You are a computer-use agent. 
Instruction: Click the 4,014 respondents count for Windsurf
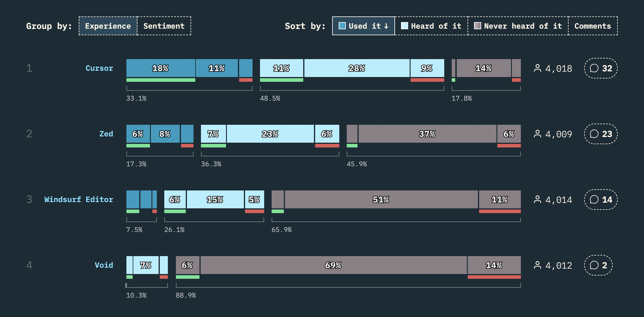559,200
